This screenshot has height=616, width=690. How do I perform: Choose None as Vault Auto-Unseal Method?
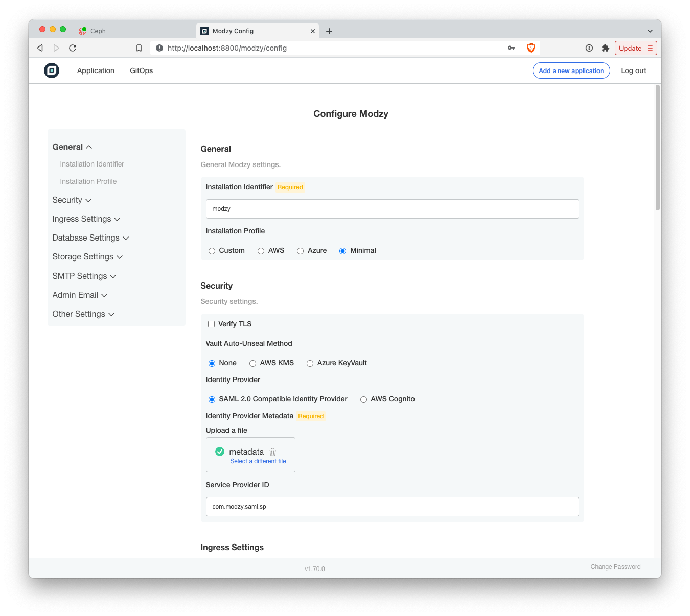(x=212, y=363)
